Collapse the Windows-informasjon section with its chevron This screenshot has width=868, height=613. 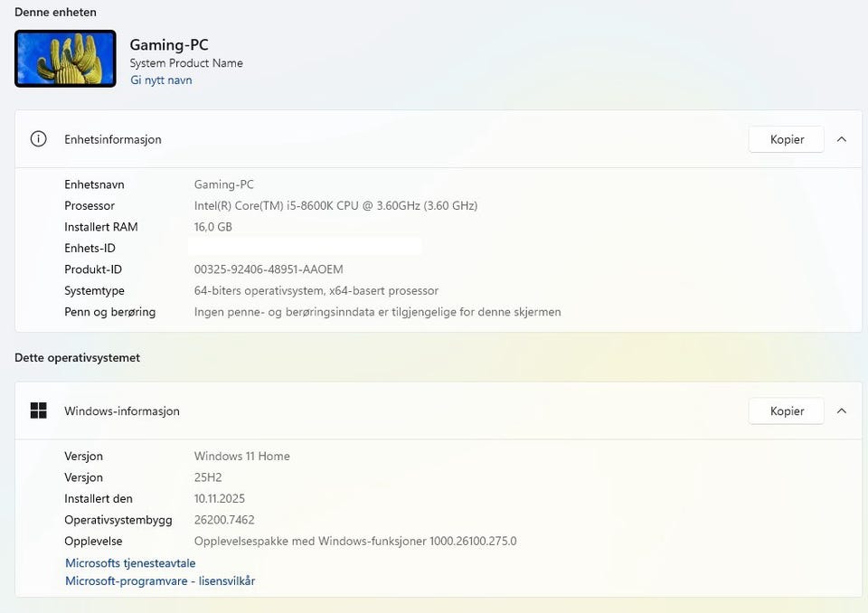coord(842,410)
